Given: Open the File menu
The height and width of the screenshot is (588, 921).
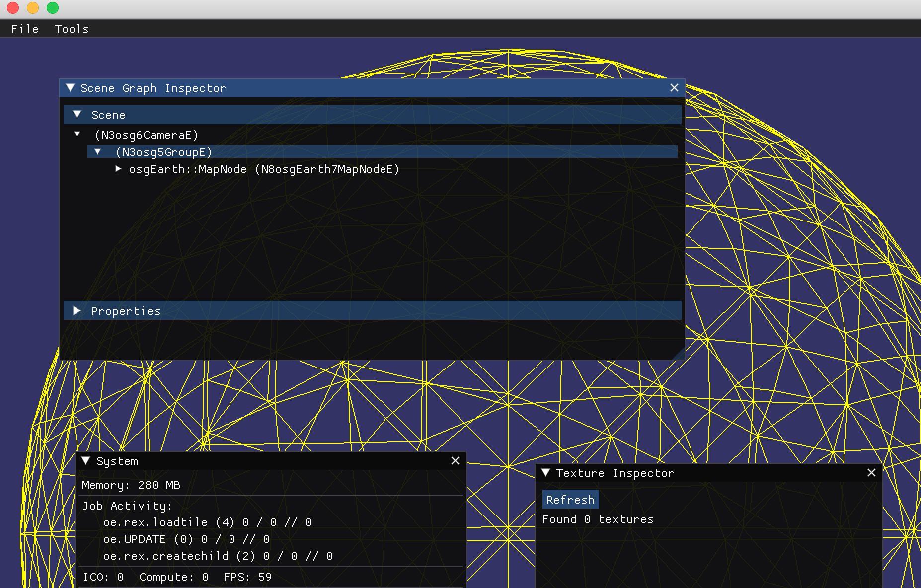Looking at the screenshot, I should click(25, 29).
